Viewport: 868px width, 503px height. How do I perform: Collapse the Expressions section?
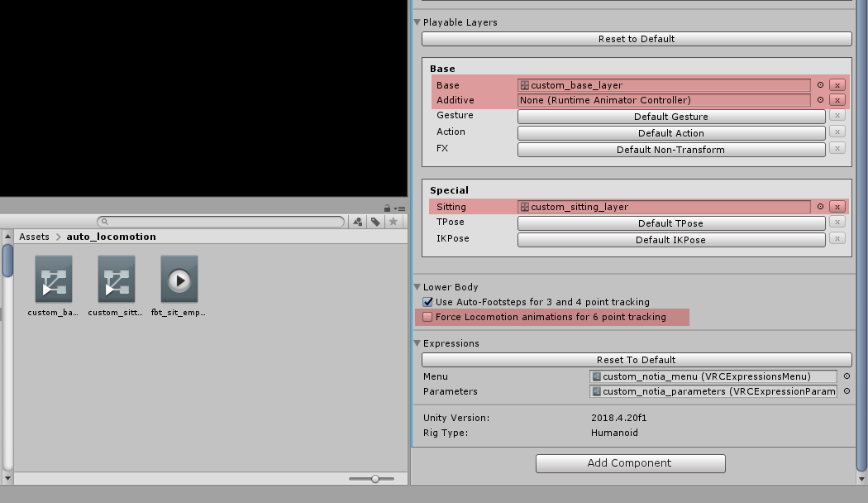pyautogui.click(x=417, y=343)
